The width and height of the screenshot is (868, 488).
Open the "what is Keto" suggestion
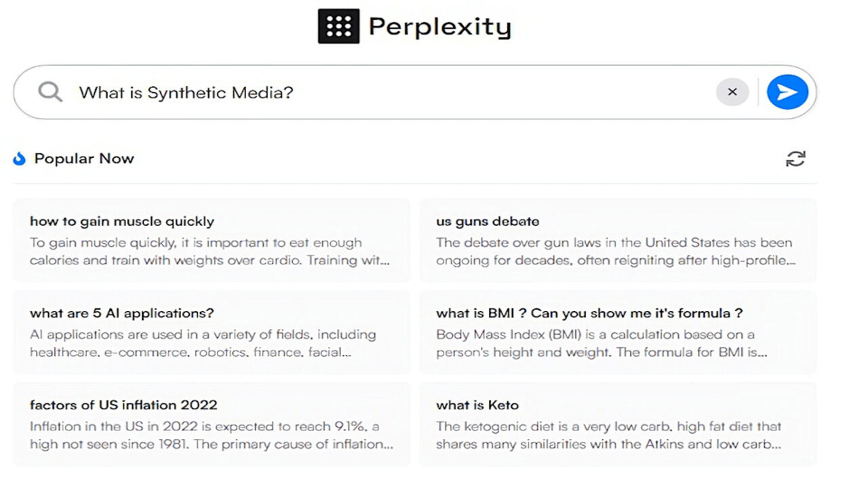618,424
